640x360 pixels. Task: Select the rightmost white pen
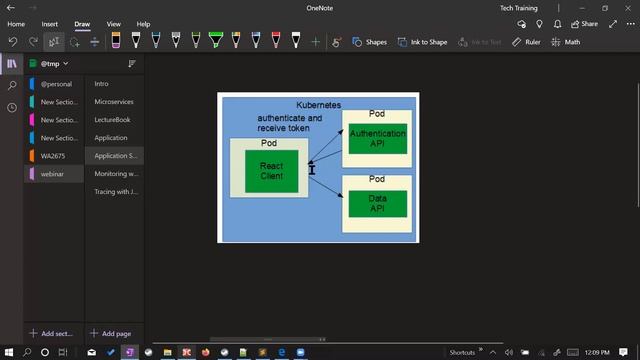pos(296,40)
